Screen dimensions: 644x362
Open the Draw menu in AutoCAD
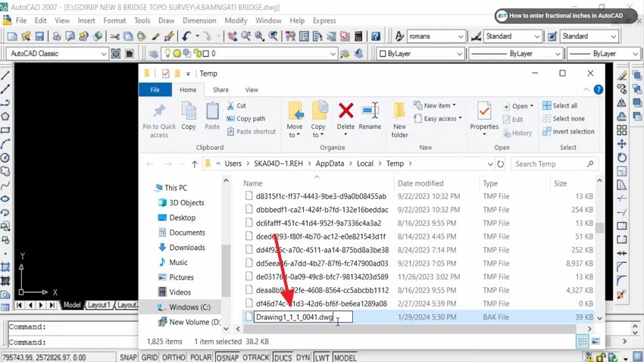tap(167, 20)
